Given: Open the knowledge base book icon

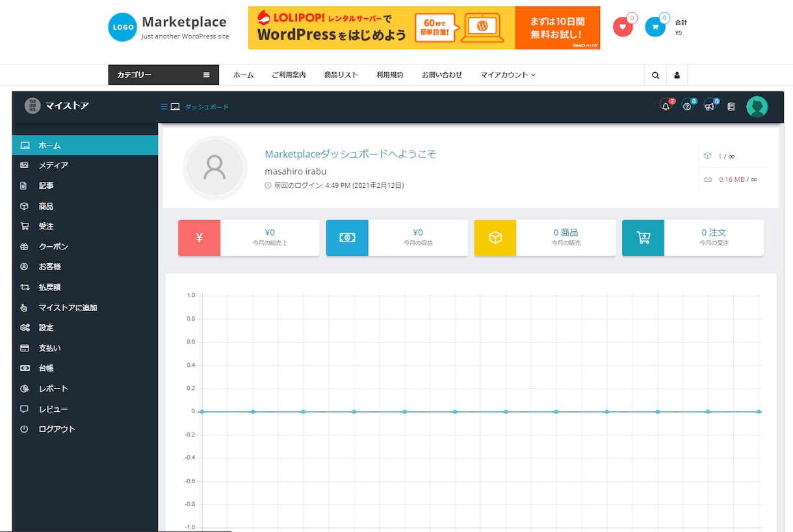Looking at the screenshot, I should (x=731, y=107).
